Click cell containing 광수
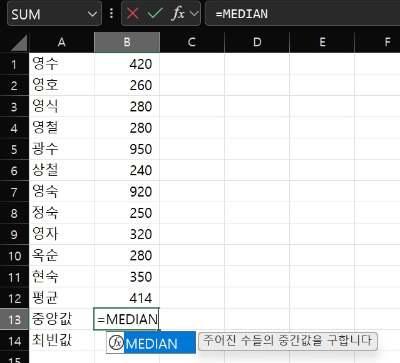This screenshot has width=400, height=363. pyautogui.click(x=61, y=149)
